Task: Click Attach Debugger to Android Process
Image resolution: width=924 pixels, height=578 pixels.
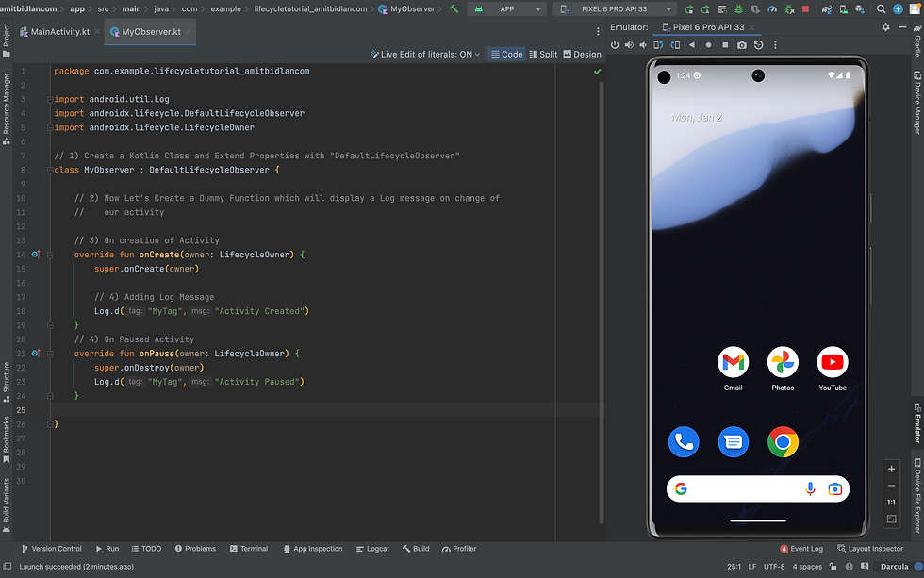Action: click(x=789, y=8)
